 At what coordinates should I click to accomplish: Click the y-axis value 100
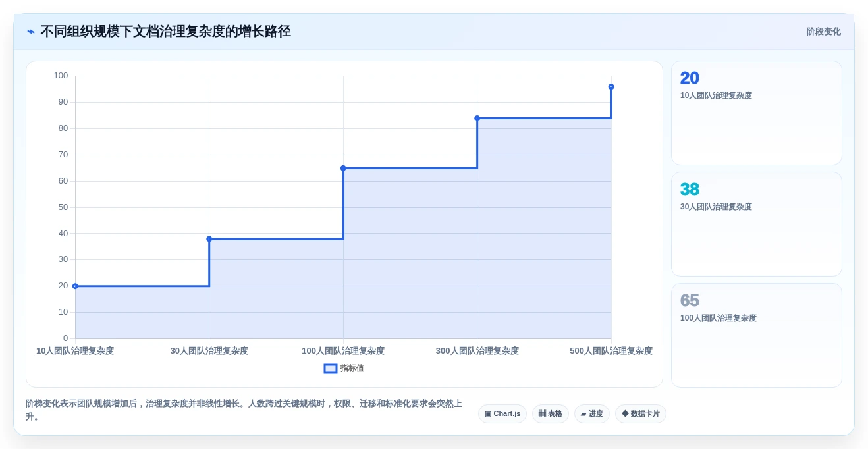point(61,76)
